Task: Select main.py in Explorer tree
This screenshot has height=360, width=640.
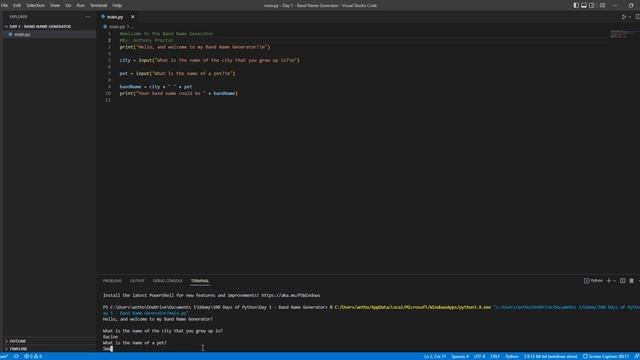Action: pos(22,35)
